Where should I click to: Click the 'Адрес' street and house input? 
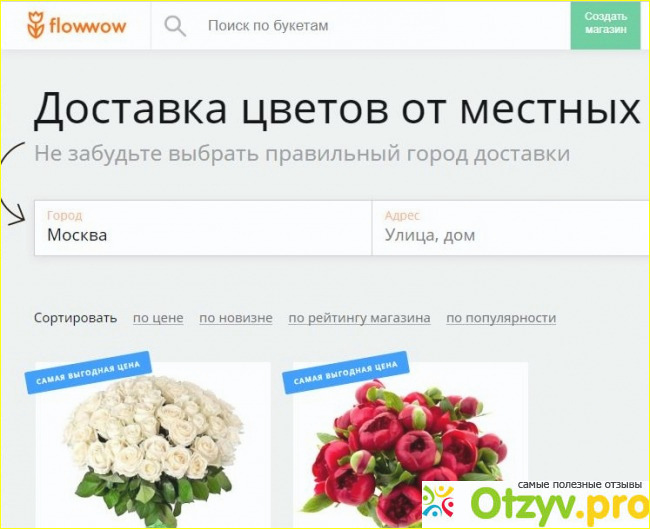511,228
